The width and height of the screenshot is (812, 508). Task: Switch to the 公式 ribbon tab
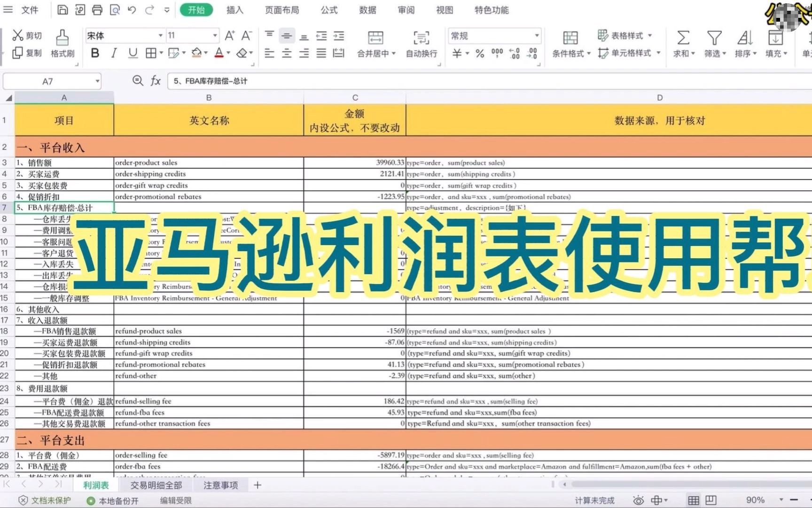coord(329,9)
